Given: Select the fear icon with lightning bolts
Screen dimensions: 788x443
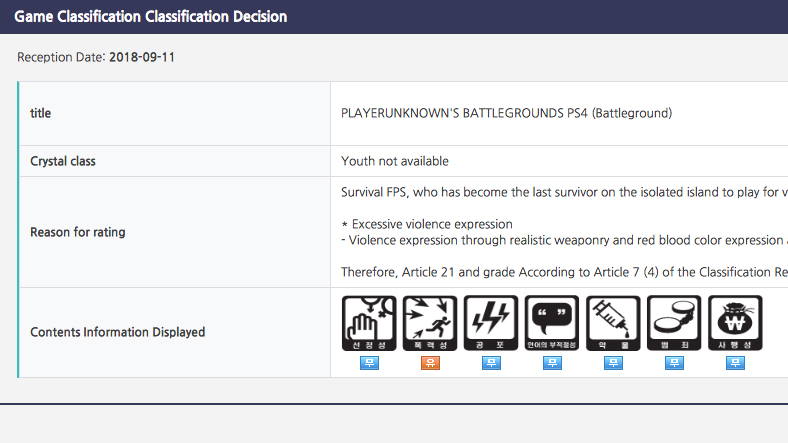Looking at the screenshot, I should (491, 323).
